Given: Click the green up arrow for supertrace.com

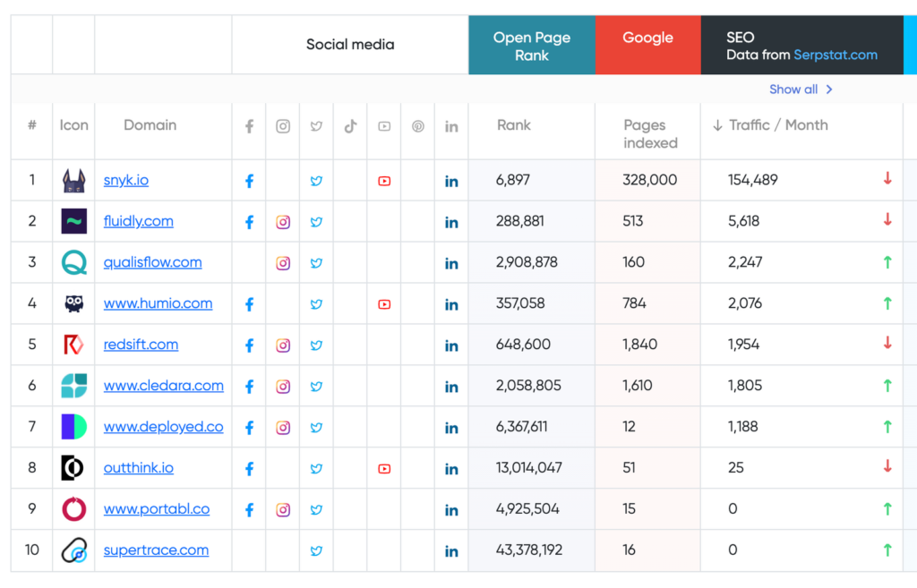Looking at the screenshot, I should tap(887, 550).
